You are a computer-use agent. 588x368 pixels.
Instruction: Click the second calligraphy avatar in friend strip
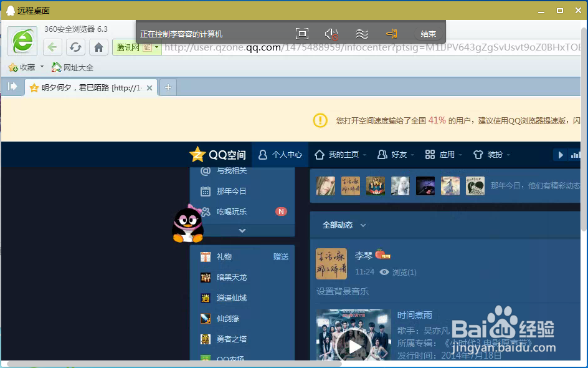[x=351, y=186]
